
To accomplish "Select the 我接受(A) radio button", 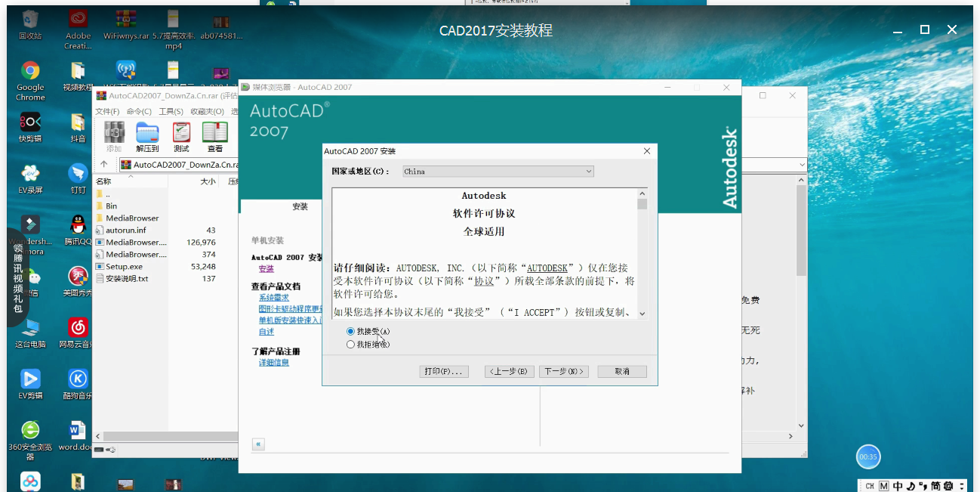I will click(x=350, y=331).
